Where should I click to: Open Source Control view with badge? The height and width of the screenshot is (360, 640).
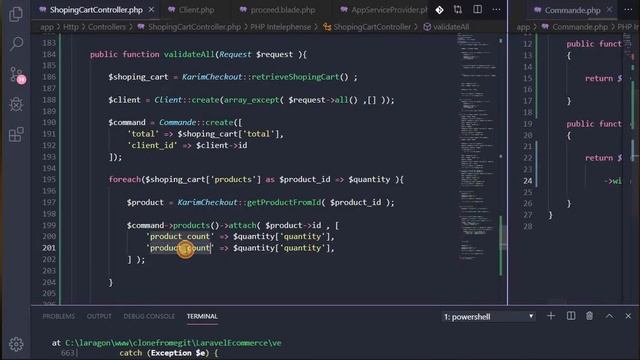(x=17, y=75)
